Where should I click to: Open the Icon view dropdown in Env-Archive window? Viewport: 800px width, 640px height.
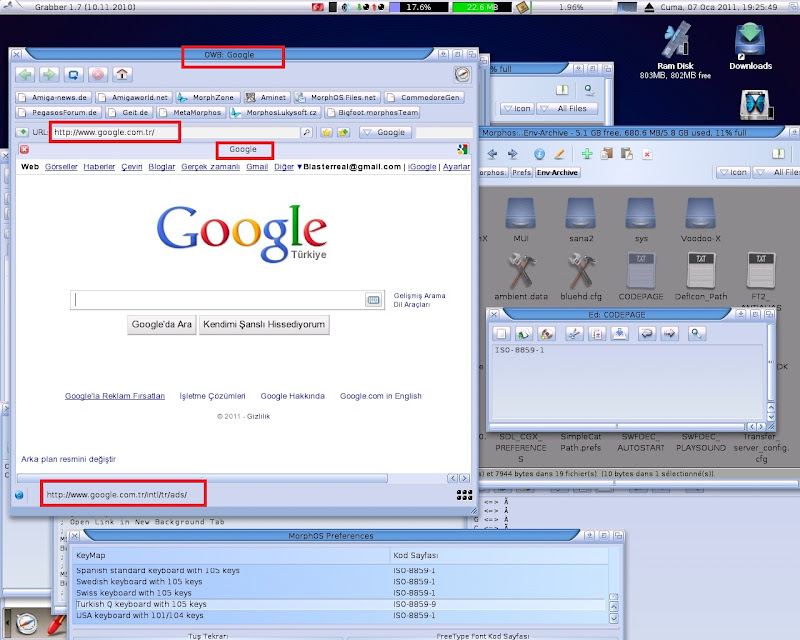(733, 173)
